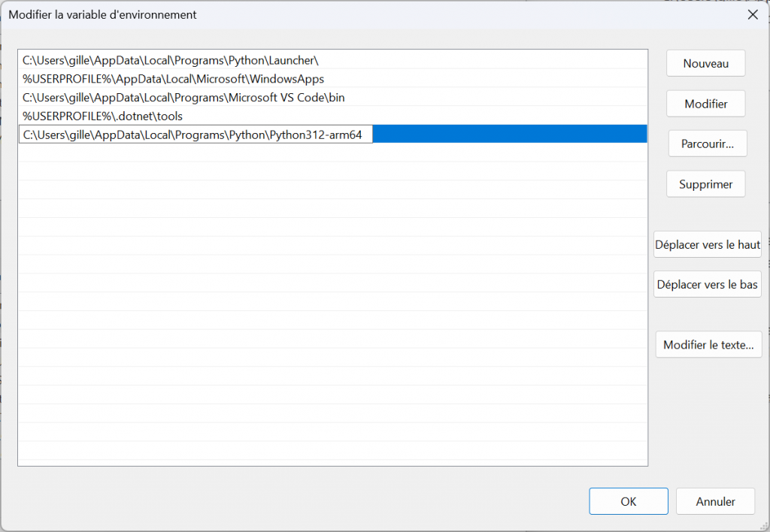
Task: Select the Microsoft\WindowsApps path entry
Action: pos(173,79)
